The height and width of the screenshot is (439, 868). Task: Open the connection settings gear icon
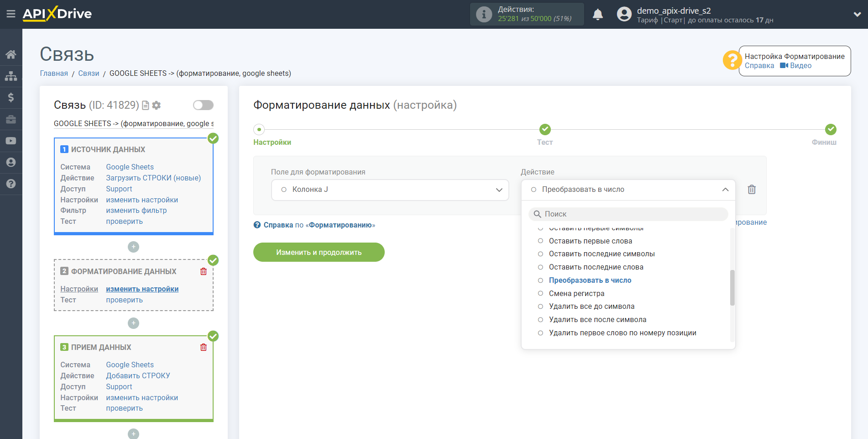coord(157,106)
